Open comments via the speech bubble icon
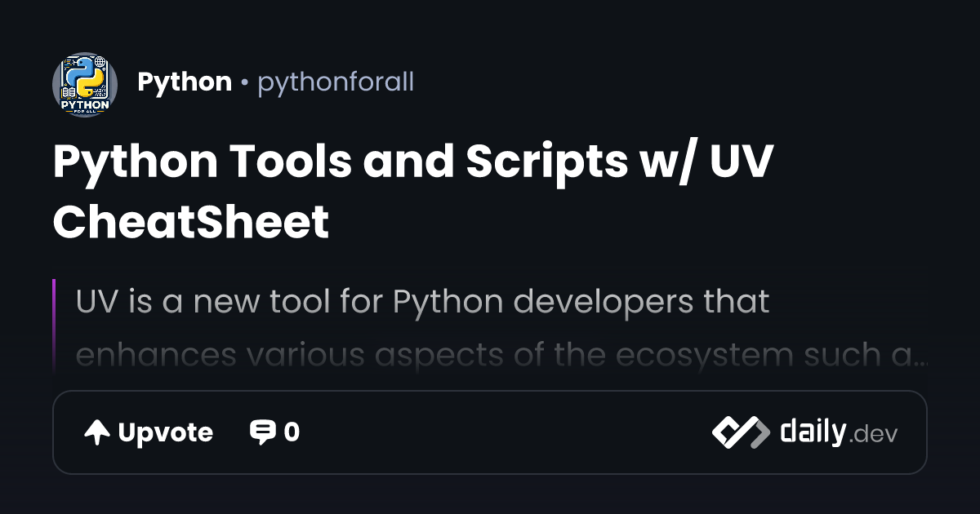Image resolution: width=980 pixels, height=514 pixels. click(x=262, y=432)
